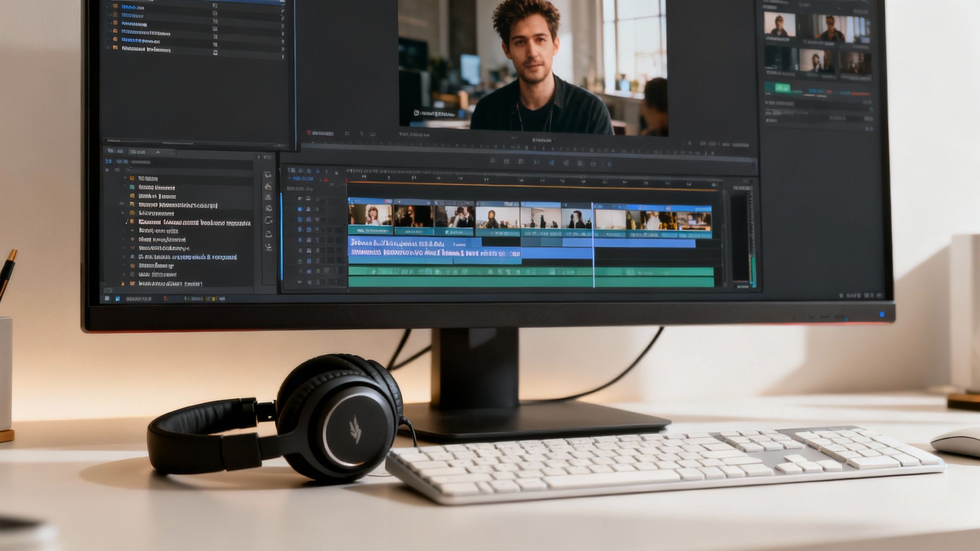Click the red record/marker icon near the playhead

(x=326, y=180)
